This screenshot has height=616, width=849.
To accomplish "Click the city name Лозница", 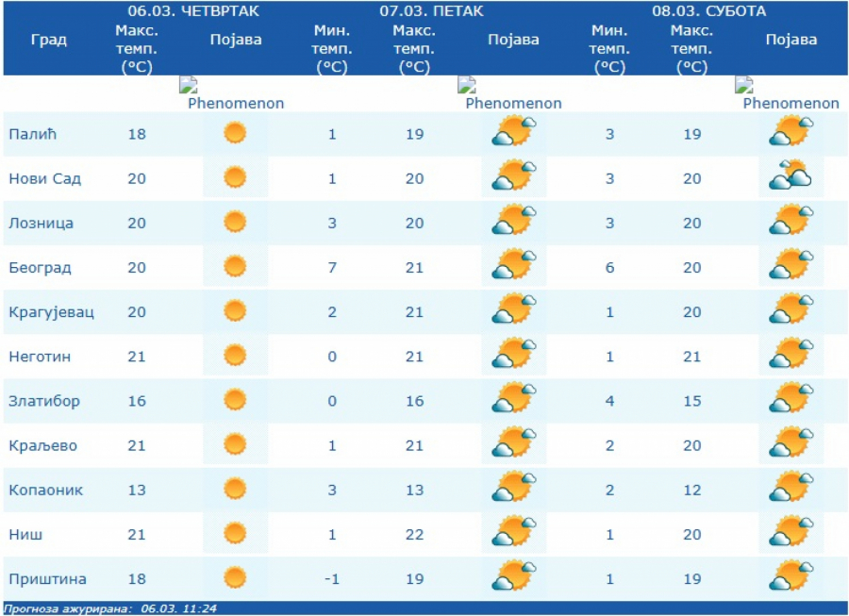I will coord(41,224).
